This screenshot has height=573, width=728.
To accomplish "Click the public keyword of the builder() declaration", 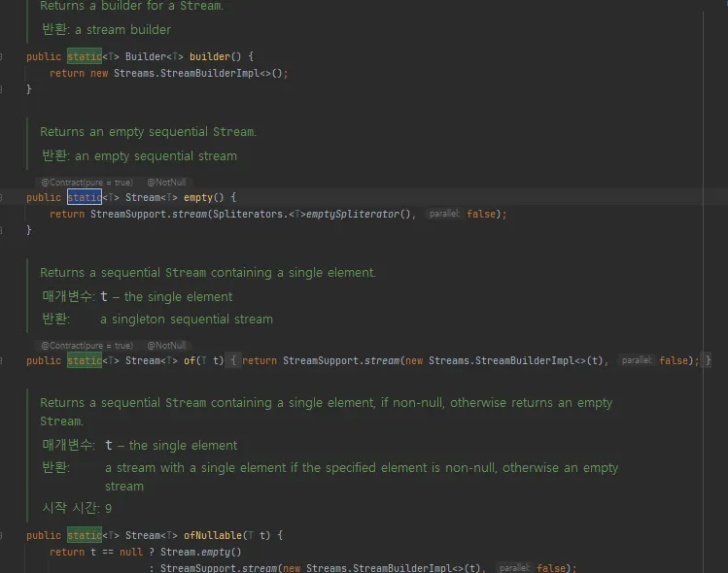I will 44,56.
